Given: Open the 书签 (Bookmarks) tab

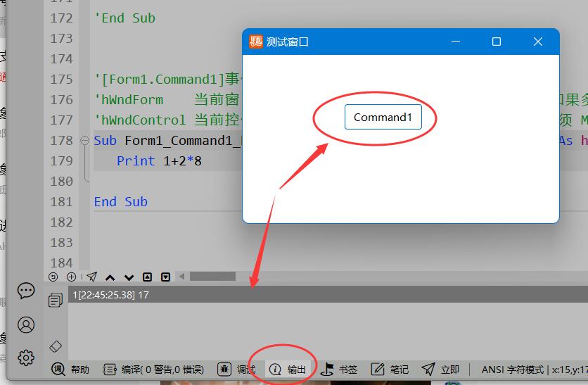Looking at the screenshot, I should [339, 370].
